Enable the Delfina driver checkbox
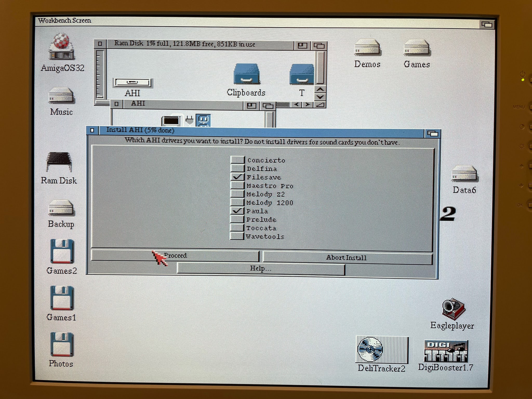 237,168
